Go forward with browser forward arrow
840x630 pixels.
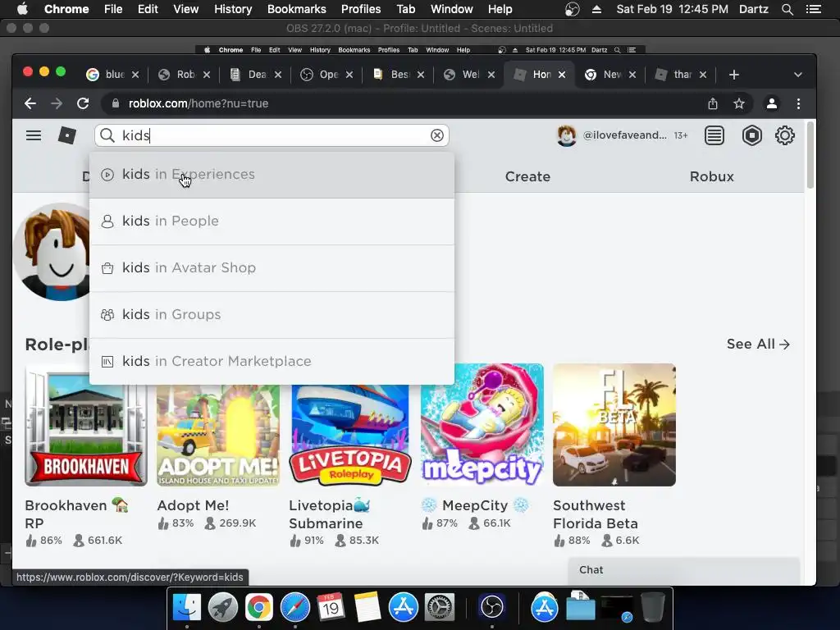tap(57, 103)
